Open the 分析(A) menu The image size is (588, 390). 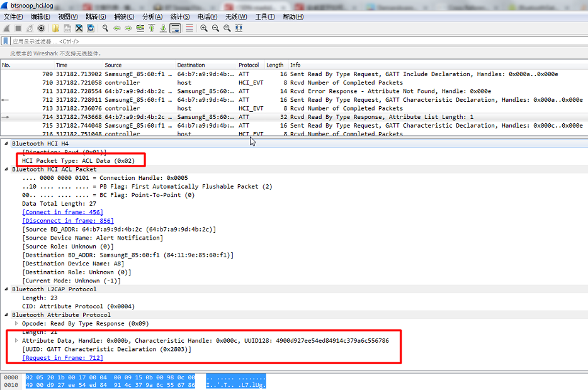[152, 16]
